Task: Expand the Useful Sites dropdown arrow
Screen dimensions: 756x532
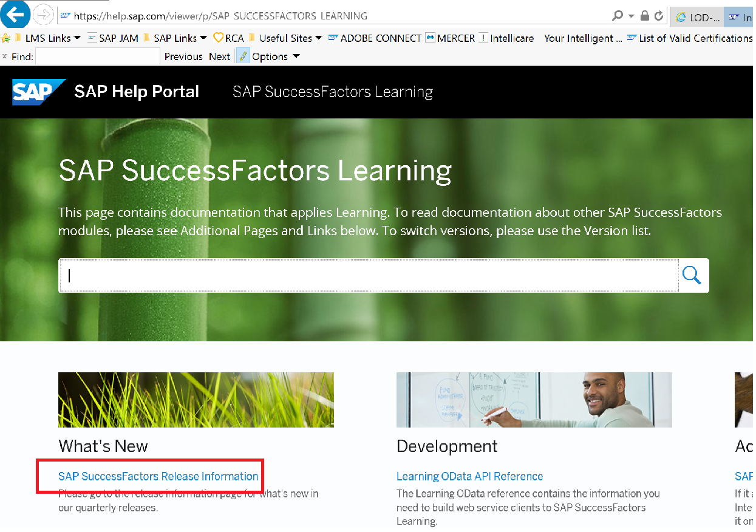Action: (319, 38)
